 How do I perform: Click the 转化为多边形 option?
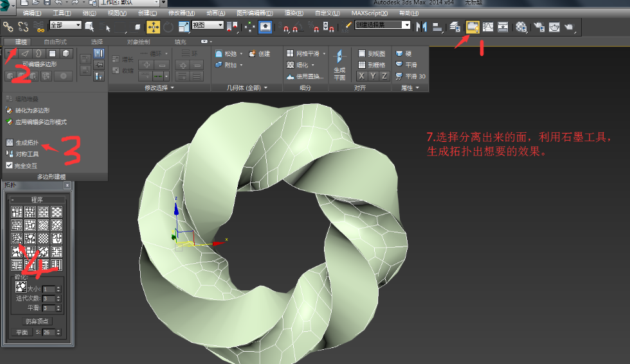tap(32, 110)
